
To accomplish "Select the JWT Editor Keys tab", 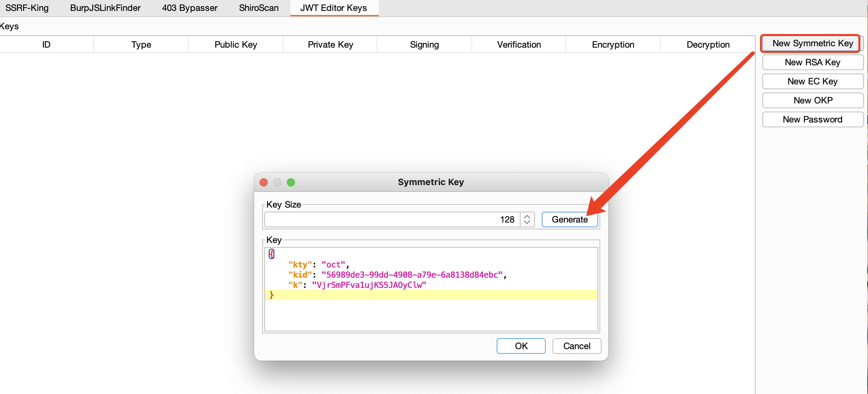I will [334, 8].
